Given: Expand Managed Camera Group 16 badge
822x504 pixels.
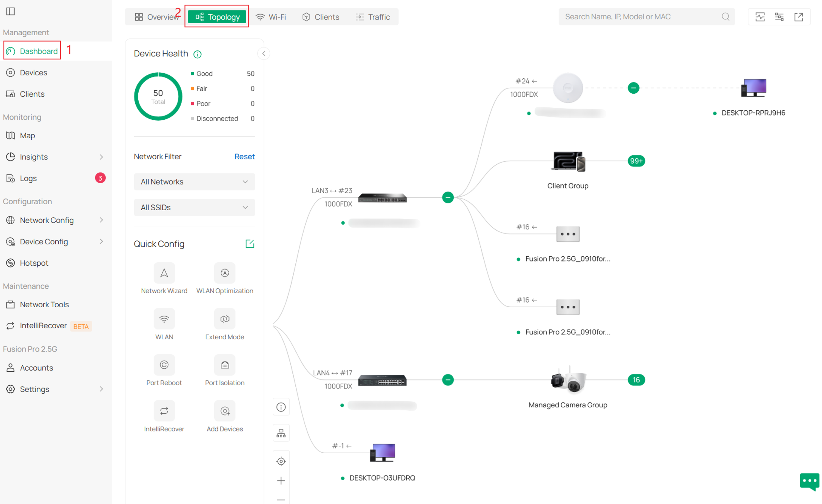Looking at the screenshot, I should (x=637, y=380).
